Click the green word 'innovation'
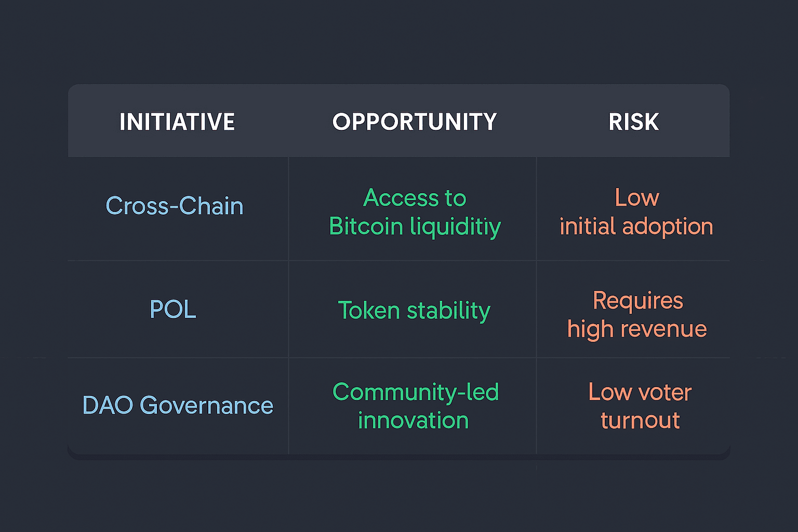The height and width of the screenshot is (532, 798). 414,420
